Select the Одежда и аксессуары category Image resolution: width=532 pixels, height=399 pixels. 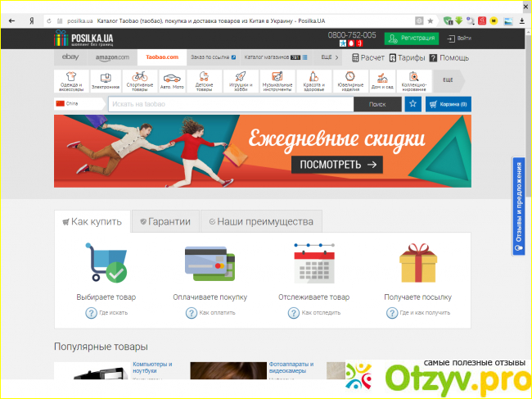click(x=70, y=80)
